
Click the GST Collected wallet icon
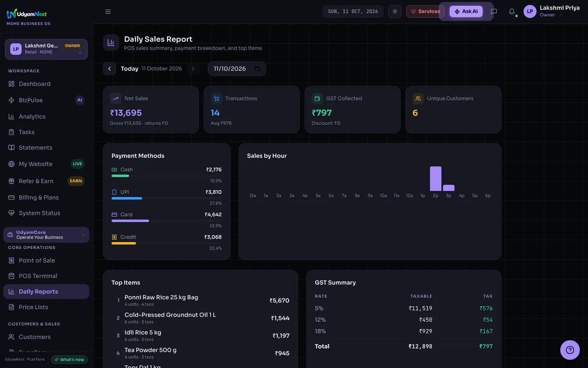[x=317, y=99]
